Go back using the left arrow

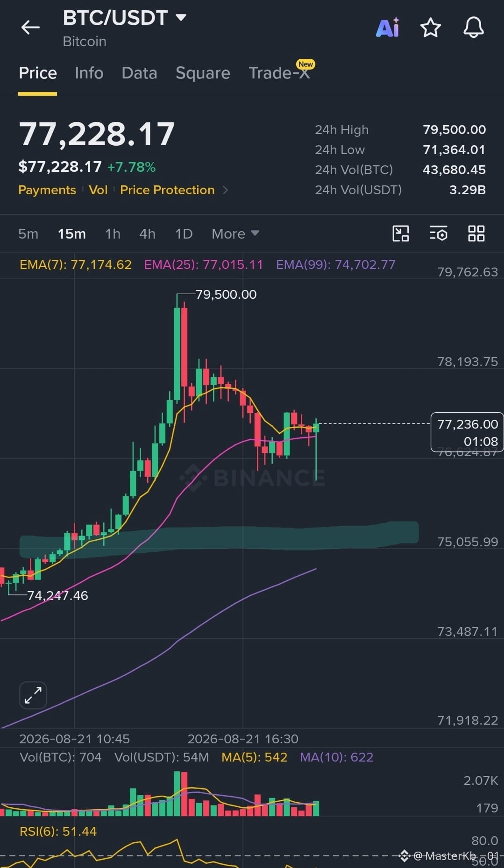pos(30,28)
